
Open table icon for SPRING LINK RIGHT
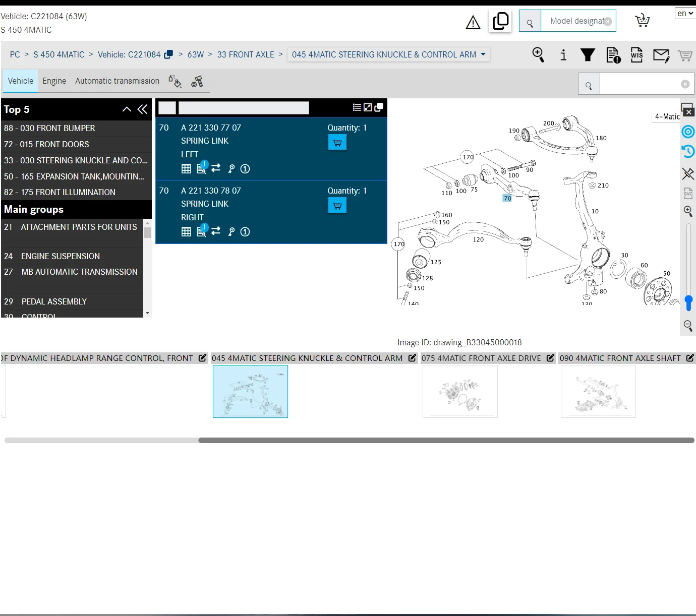coord(186,232)
